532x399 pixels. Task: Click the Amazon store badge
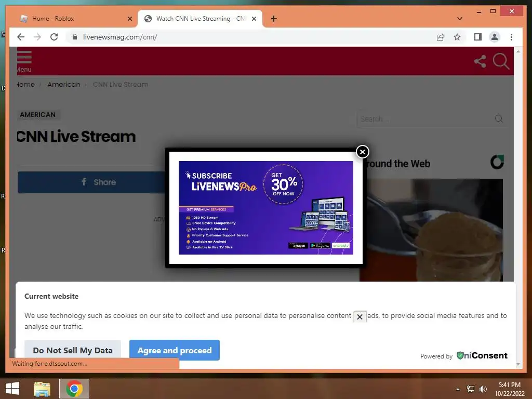click(298, 245)
